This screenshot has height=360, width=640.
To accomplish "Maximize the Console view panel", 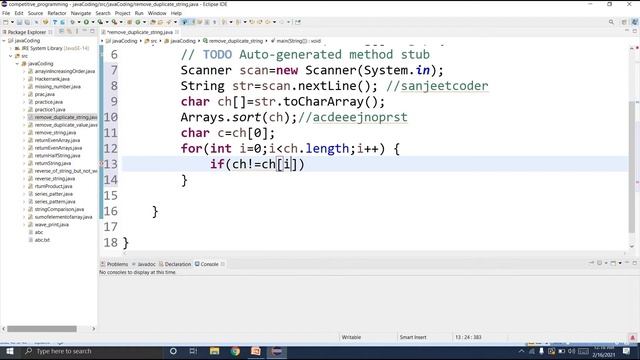I will click(x=635, y=263).
